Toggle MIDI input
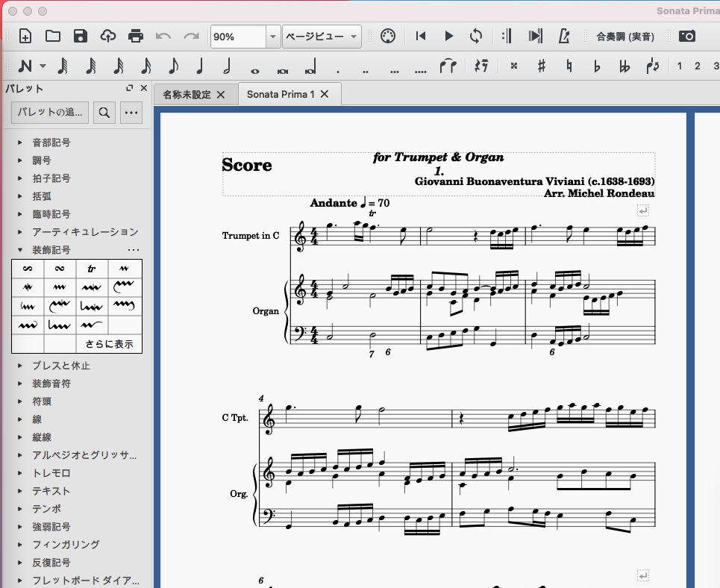Viewport: 720px width, 588px height. 387,36
